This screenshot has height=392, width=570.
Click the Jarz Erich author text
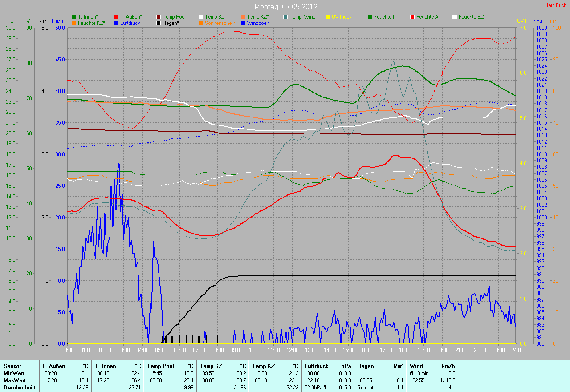(x=556, y=5)
